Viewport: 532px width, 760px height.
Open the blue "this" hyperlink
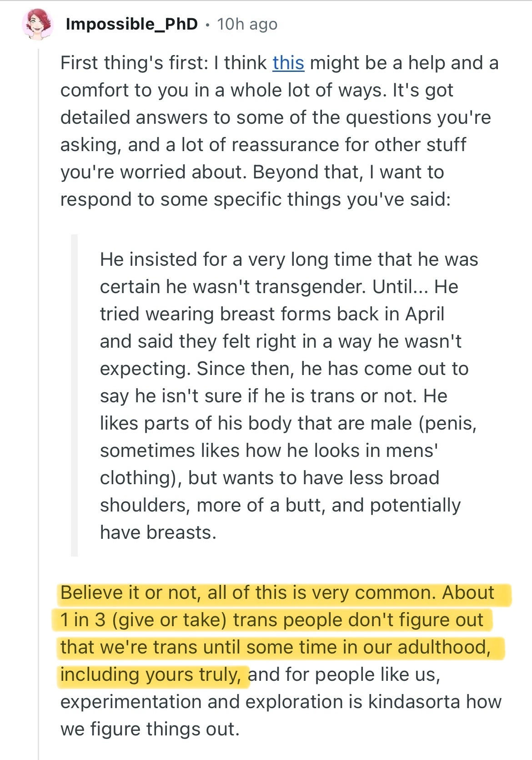click(x=288, y=63)
